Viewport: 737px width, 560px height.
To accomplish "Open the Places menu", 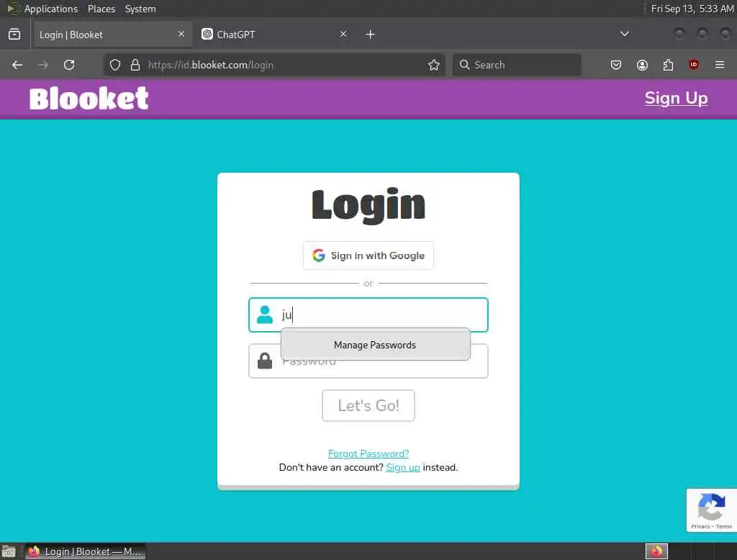I will [101, 9].
